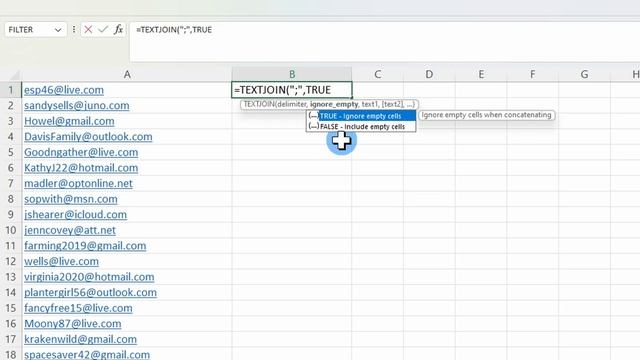Select column E header
This screenshot has width=640, height=360.
(x=481, y=74)
